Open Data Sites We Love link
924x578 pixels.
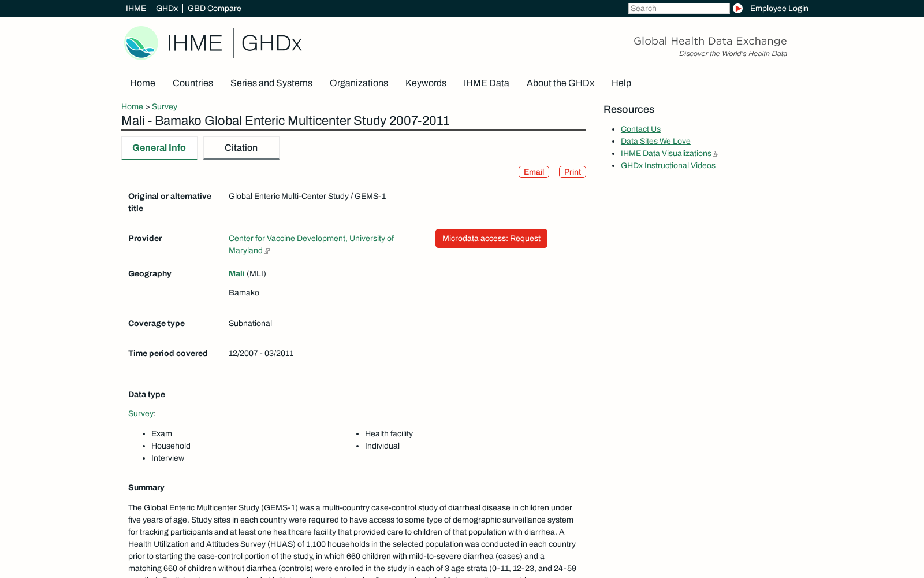coord(655,141)
